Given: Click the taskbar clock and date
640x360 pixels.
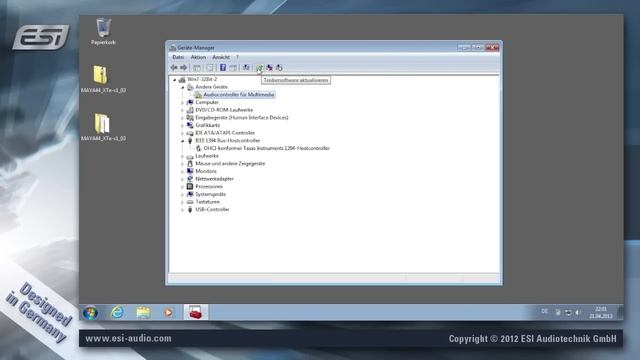Looking at the screenshot, I should click(601, 313).
